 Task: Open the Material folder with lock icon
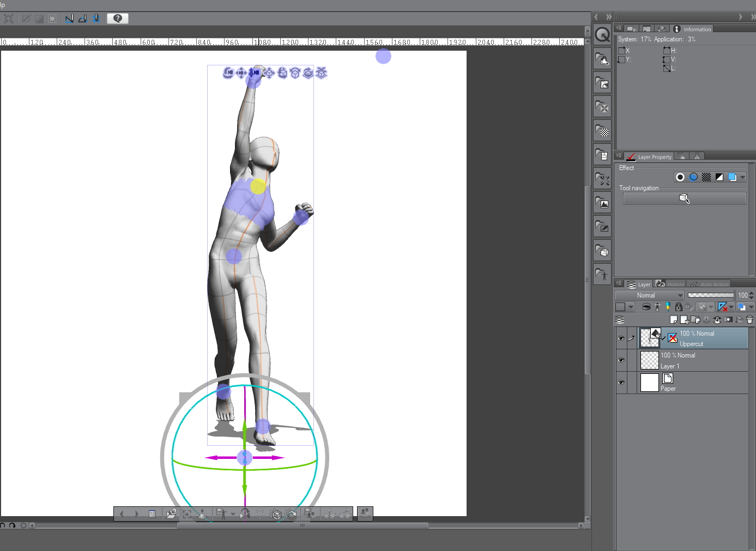602,59
